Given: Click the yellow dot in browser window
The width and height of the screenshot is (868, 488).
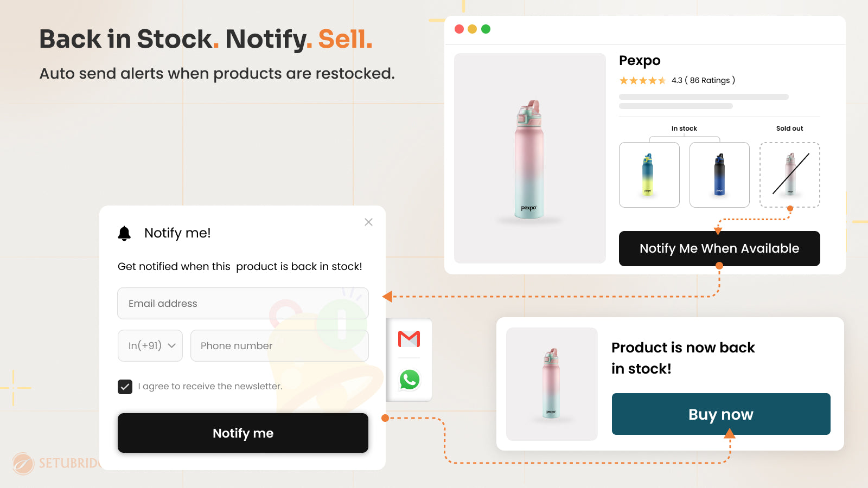Looking at the screenshot, I should point(472,29).
